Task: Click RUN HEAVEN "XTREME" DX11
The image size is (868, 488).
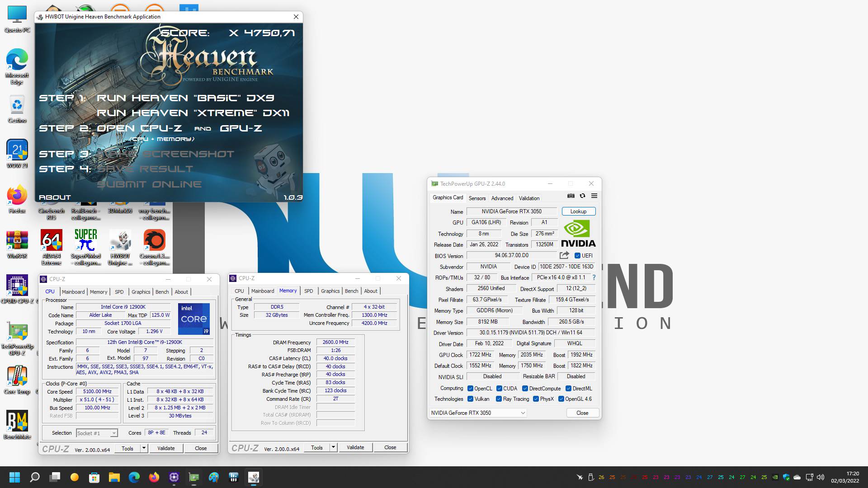Action: (x=193, y=113)
